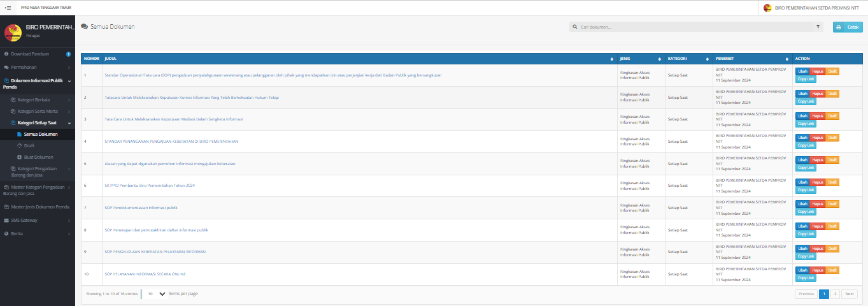The image size is (868, 306).
Task: Sort table by Penerbit column arrows
Action: pyautogui.click(x=788, y=59)
